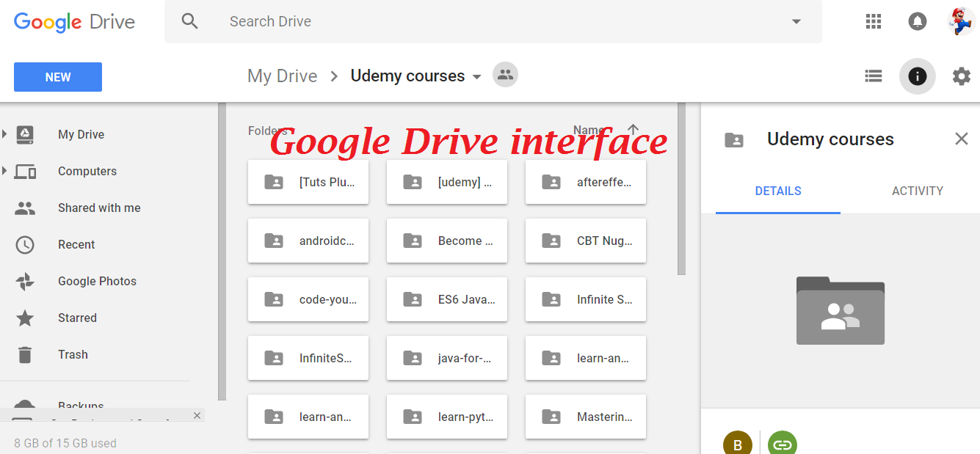The height and width of the screenshot is (454, 980).
Task: Switch to list view layout
Action: [x=874, y=76]
